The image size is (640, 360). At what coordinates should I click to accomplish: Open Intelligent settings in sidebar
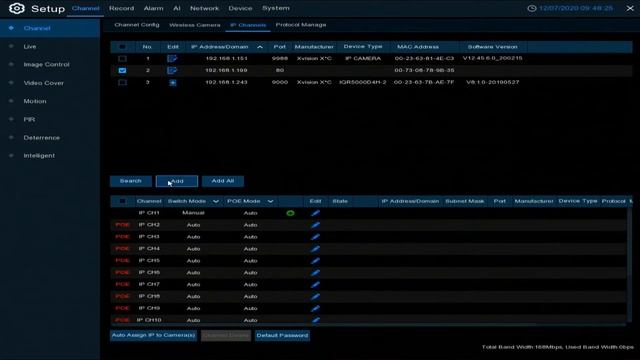click(39, 156)
